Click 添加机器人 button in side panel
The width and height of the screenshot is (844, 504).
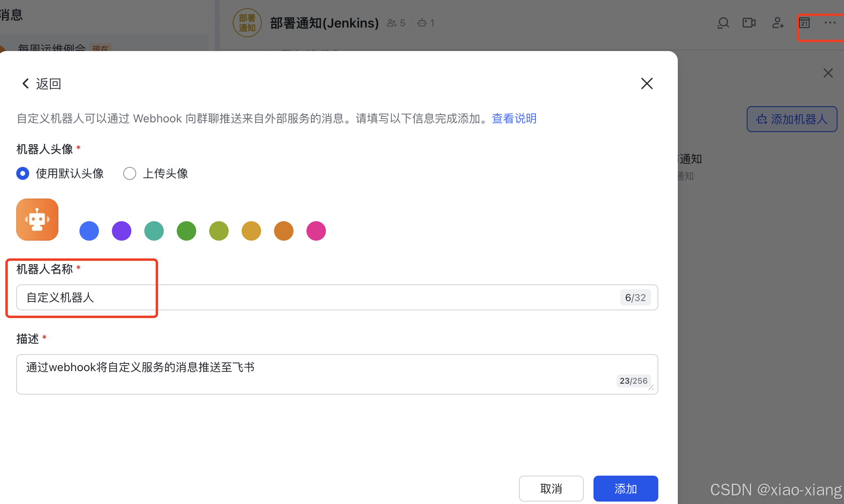coord(792,119)
